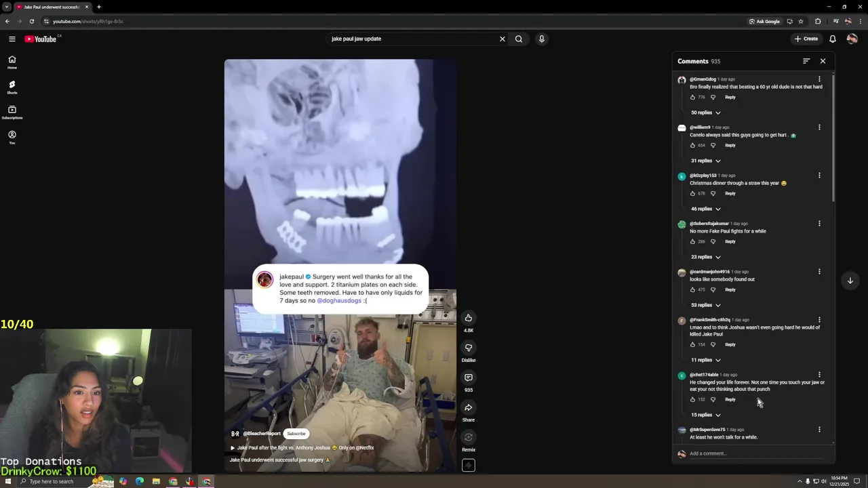Open the sound thumbnail below Remix

[x=469, y=465]
